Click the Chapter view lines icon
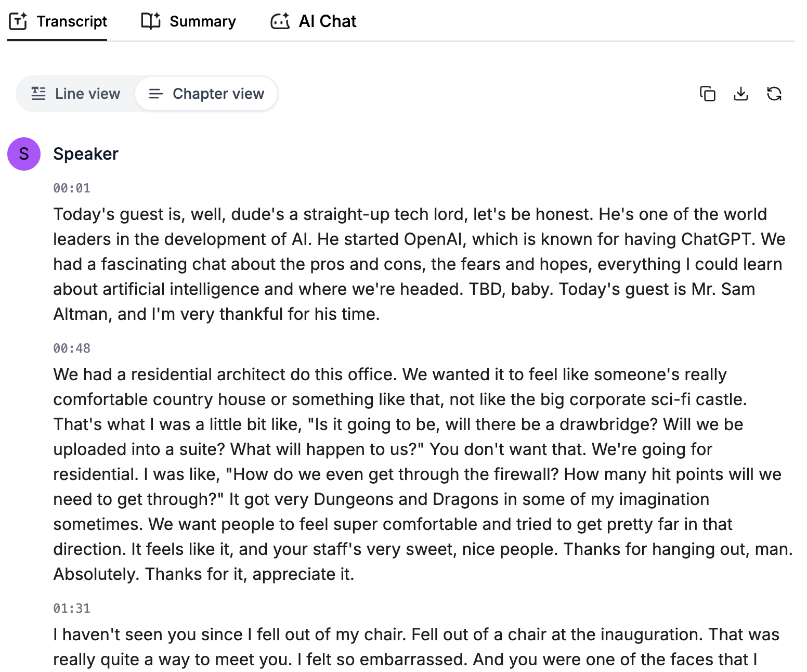This screenshot has height=672, width=807. (x=155, y=94)
